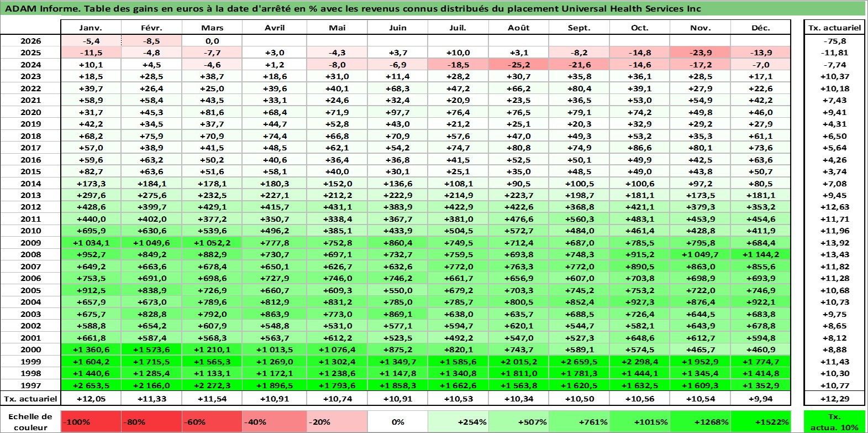Click the ADAM Informe title banner
Screen dimensions: 868x433
(x=433, y=8)
